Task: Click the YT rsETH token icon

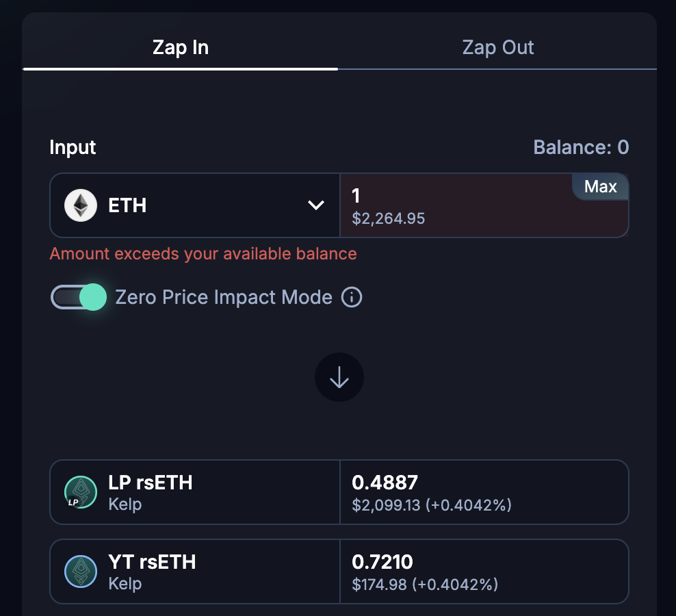Action: pos(81,572)
